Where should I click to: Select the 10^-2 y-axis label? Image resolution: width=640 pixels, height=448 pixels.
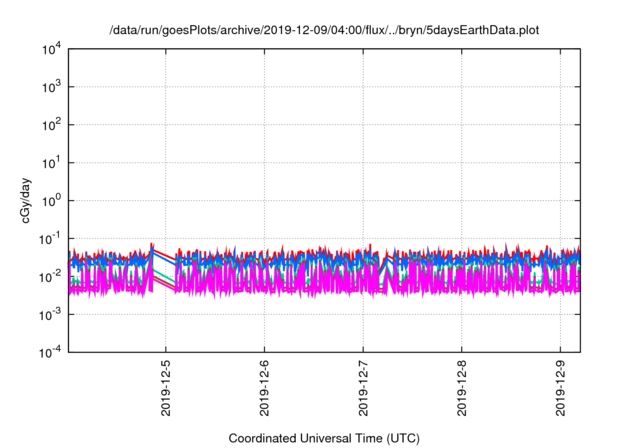point(50,277)
